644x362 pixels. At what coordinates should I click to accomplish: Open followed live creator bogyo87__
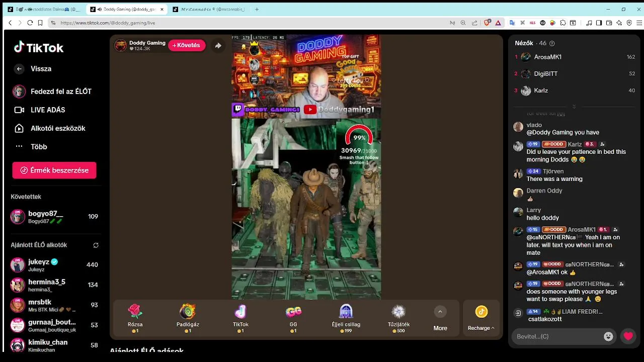point(54,217)
